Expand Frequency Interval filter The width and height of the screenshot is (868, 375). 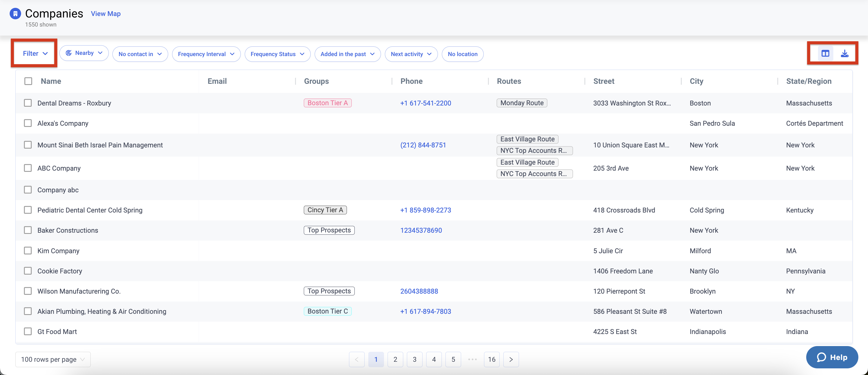(x=206, y=54)
